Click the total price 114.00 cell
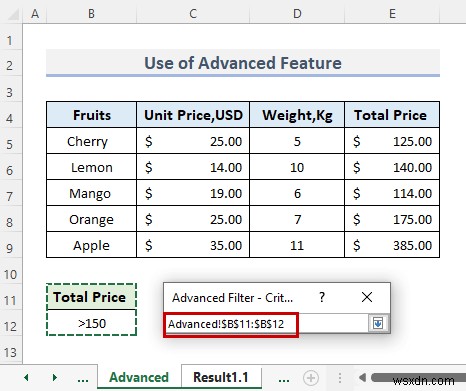The height and width of the screenshot is (391, 466). (392, 193)
